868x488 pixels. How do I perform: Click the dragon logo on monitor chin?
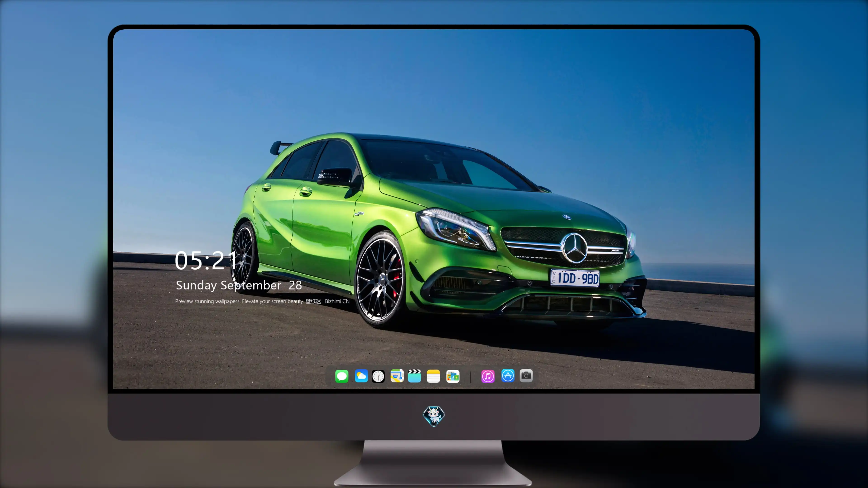point(434,416)
